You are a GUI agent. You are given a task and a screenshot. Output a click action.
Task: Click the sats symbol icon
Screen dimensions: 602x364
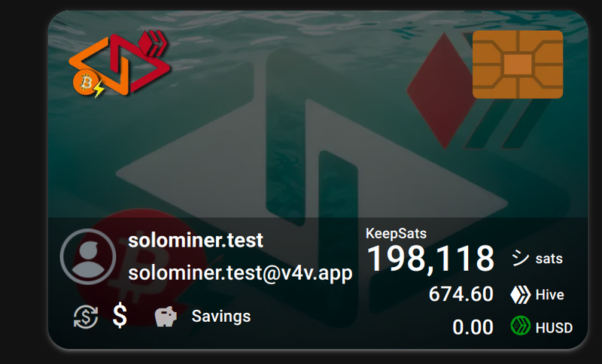(520, 258)
